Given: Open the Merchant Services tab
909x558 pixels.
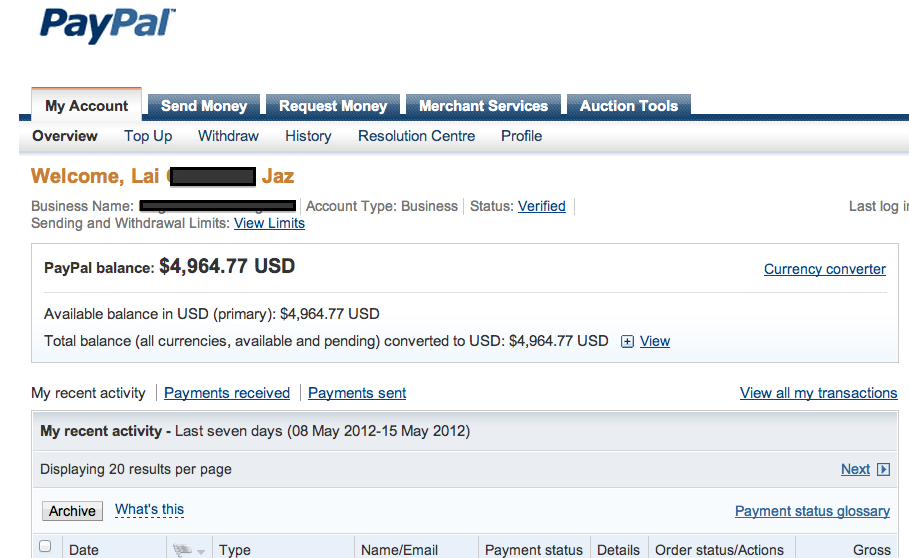Looking at the screenshot, I should coord(483,106).
